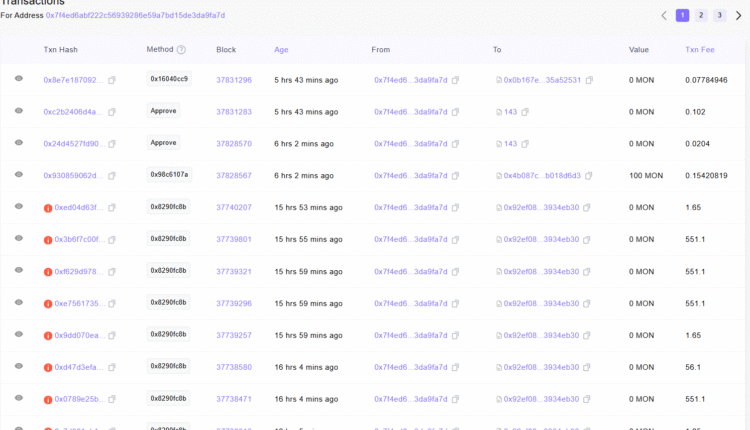Image resolution: width=750 pixels, height=430 pixels.
Task: Open page 3 of transactions
Action: pyautogui.click(x=720, y=16)
